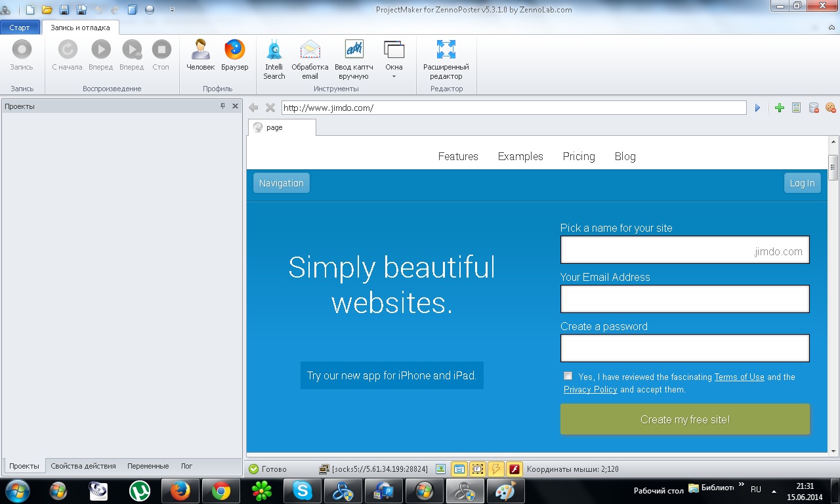Toggle the Flash plugin status bar icon
This screenshot has height=504, width=840.
514,469
